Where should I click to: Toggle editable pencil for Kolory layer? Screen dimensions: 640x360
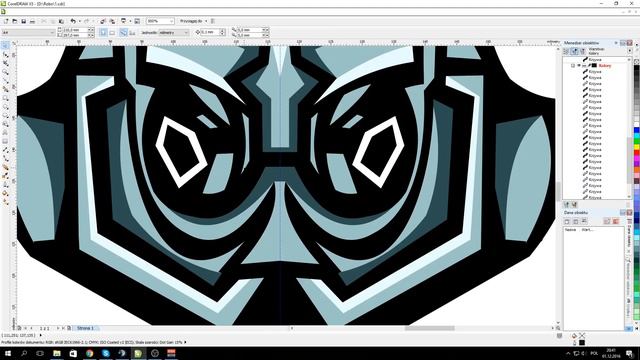coord(589,65)
